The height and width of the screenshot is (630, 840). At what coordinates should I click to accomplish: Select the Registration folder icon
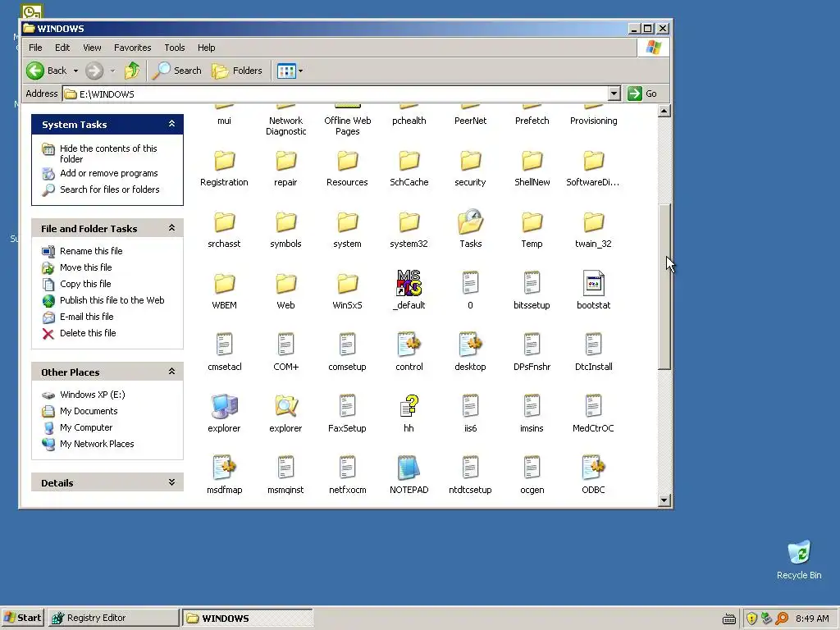pyautogui.click(x=225, y=161)
